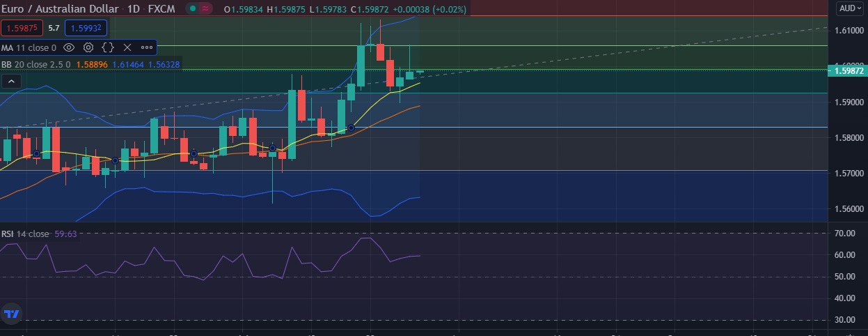Select the MA 11 close 0 legend label
Screen dimensions: 868x336
[x=29, y=48]
